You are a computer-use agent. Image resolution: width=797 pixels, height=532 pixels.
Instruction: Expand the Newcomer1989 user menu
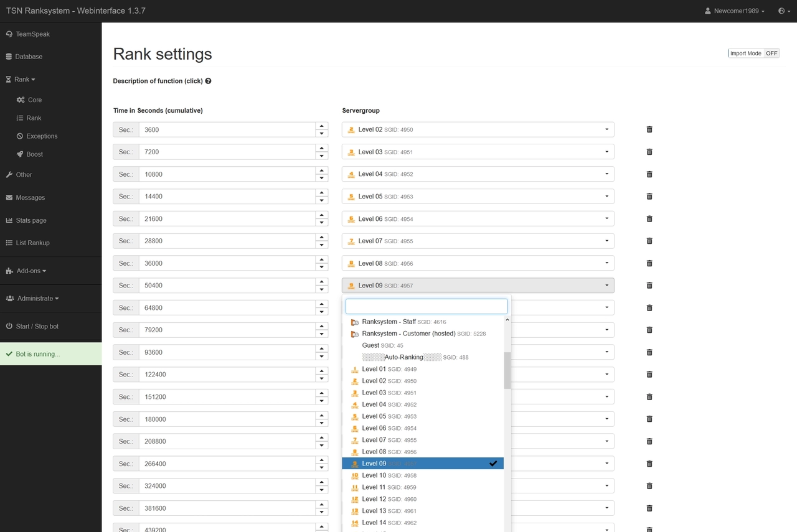click(x=734, y=11)
